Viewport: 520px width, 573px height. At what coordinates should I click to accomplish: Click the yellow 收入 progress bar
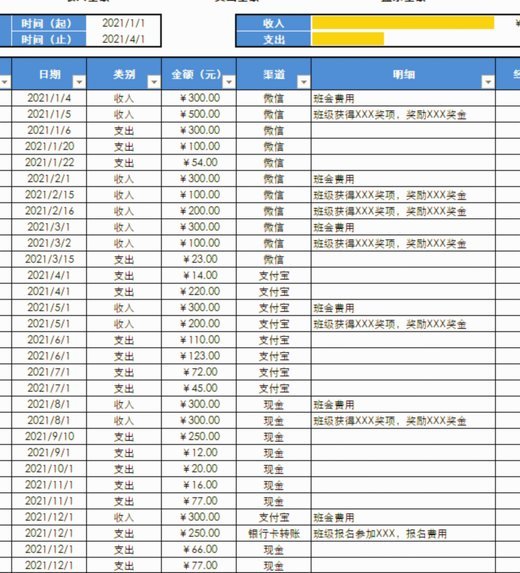[x=403, y=23]
